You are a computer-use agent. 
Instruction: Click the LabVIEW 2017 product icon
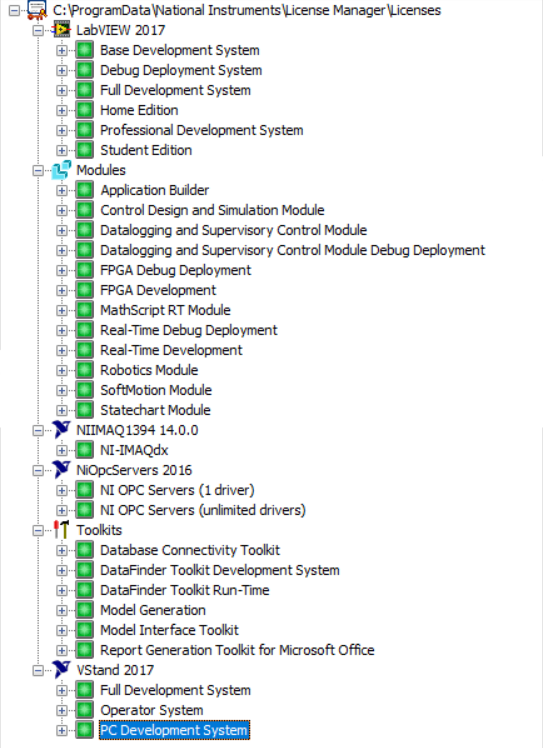point(62,30)
